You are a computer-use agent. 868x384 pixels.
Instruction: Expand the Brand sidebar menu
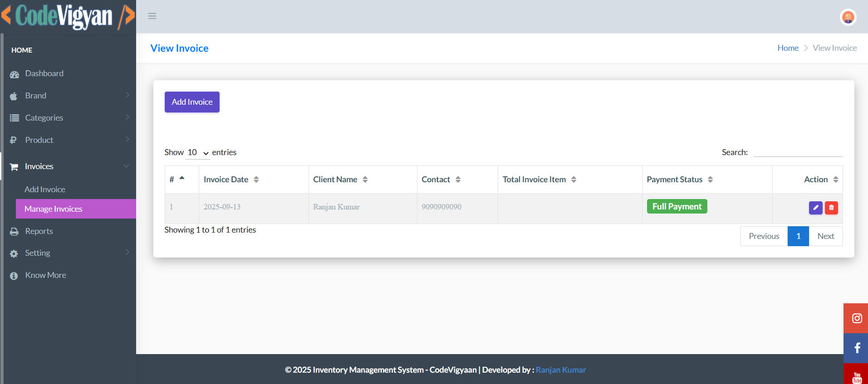pyautogui.click(x=68, y=96)
